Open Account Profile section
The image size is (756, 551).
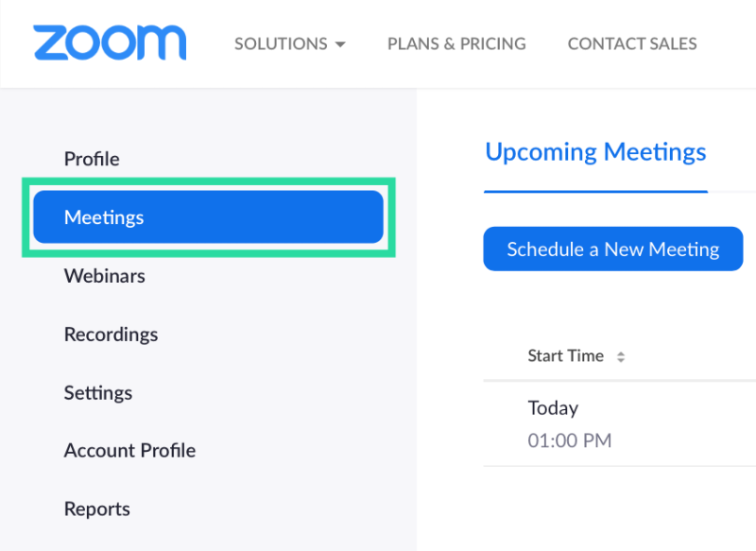(x=129, y=451)
